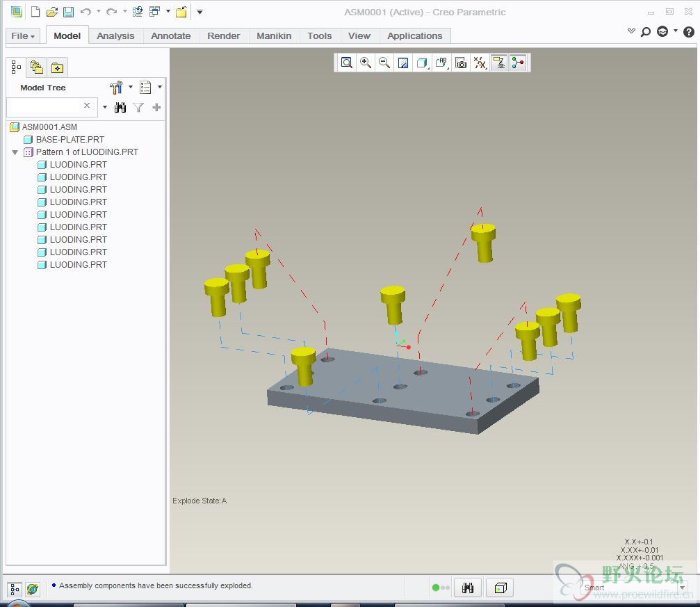Click the Model Tree filter funnel icon
Viewport: 700px width, 607px height.
click(138, 107)
